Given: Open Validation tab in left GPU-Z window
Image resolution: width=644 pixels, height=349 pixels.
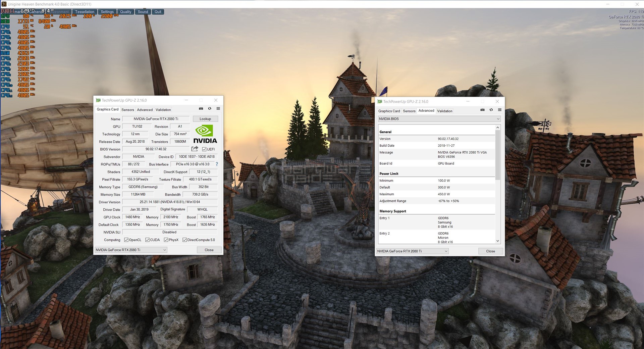Looking at the screenshot, I should [x=163, y=110].
